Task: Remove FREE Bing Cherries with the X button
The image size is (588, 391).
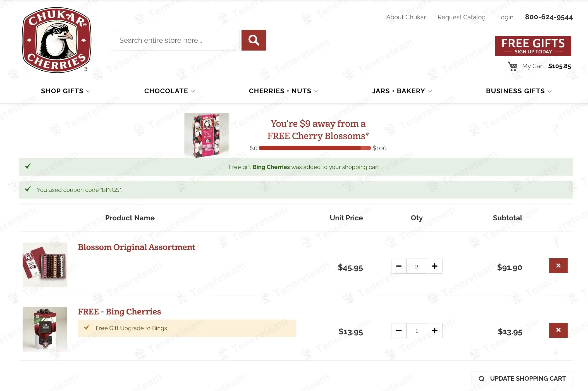Action: (x=558, y=330)
